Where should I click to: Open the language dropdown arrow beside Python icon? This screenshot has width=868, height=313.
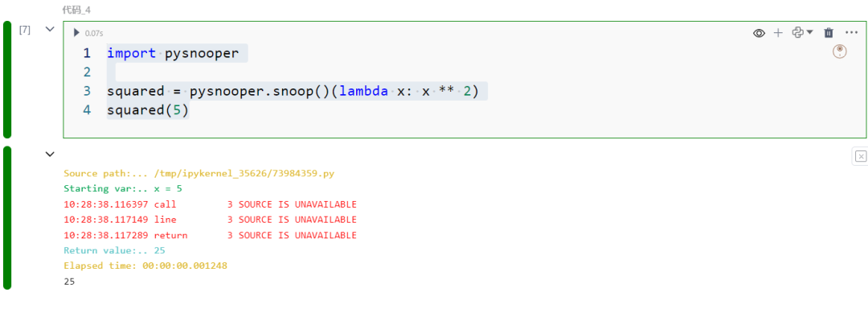click(x=810, y=33)
